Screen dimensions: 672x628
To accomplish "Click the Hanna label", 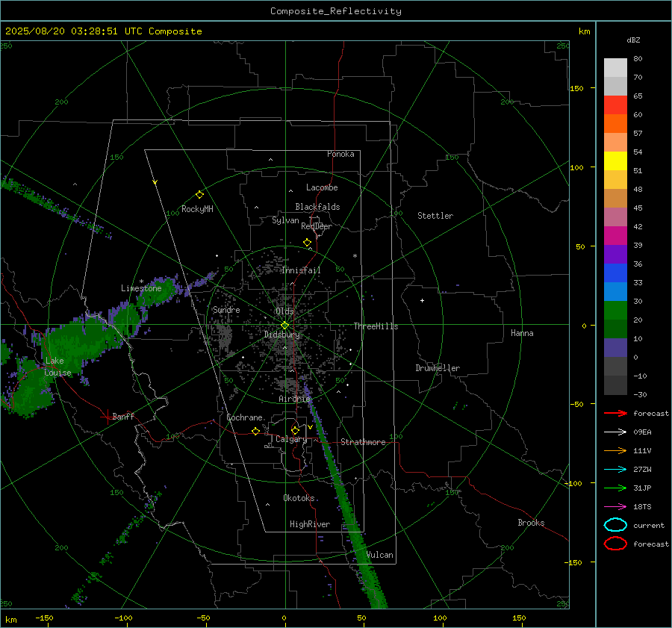I will [x=522, y=333].
